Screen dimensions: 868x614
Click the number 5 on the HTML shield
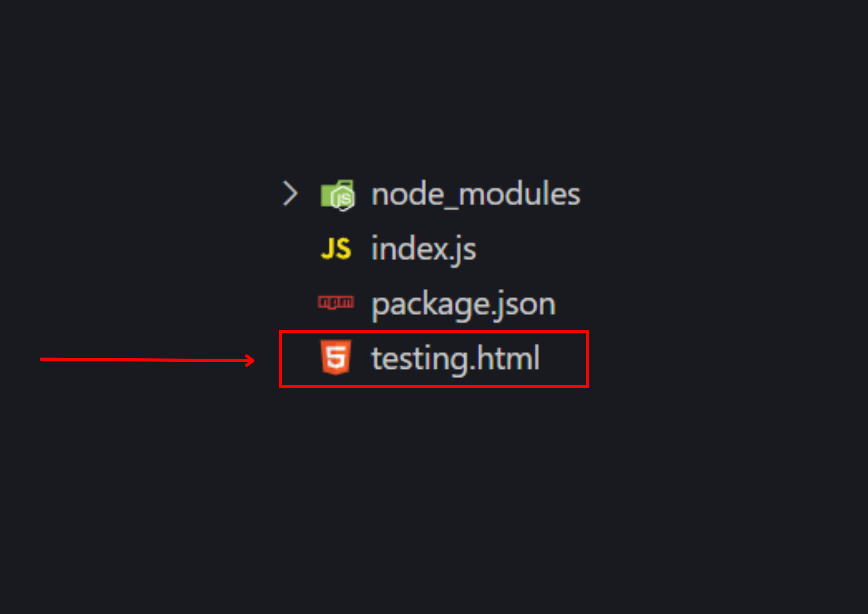[x=335, y=358]
